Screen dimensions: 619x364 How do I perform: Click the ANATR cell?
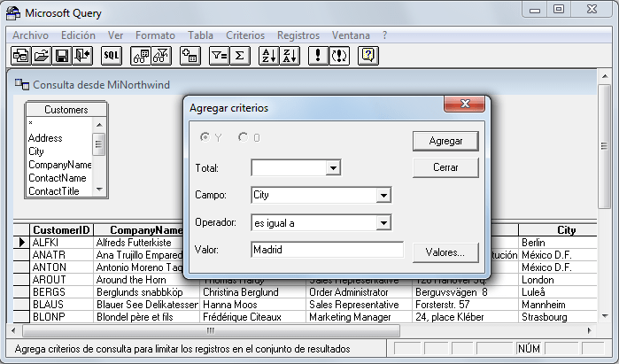[61, 255]
